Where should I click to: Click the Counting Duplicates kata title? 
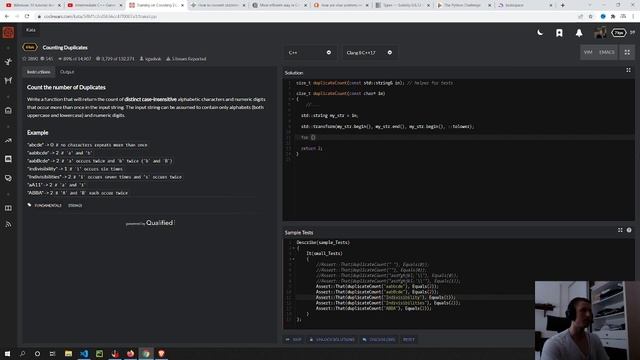pos(65,48)
